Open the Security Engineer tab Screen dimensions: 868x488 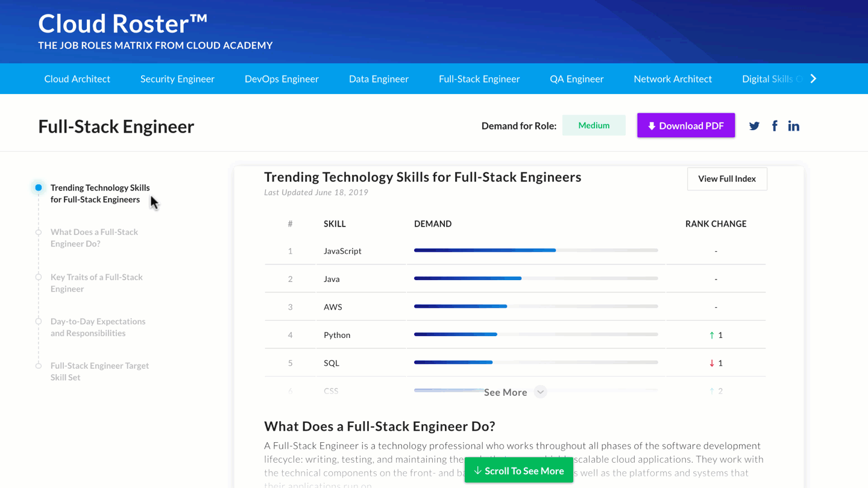(x=177, y=79)
